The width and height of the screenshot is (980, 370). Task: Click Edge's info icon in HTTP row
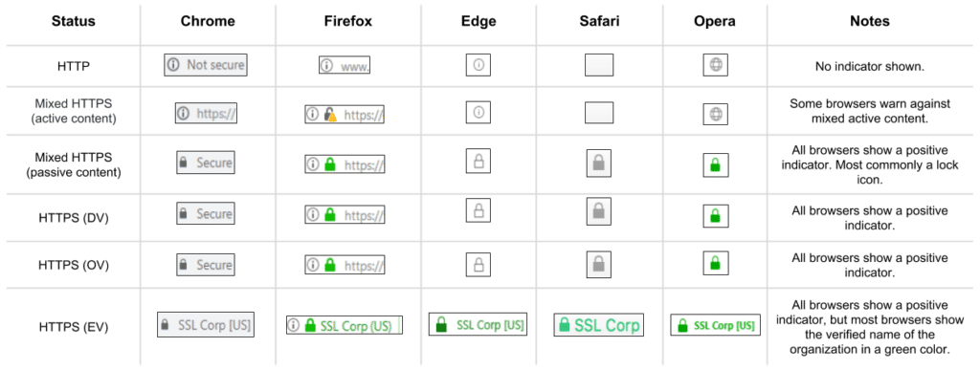[x=479, y=65]
